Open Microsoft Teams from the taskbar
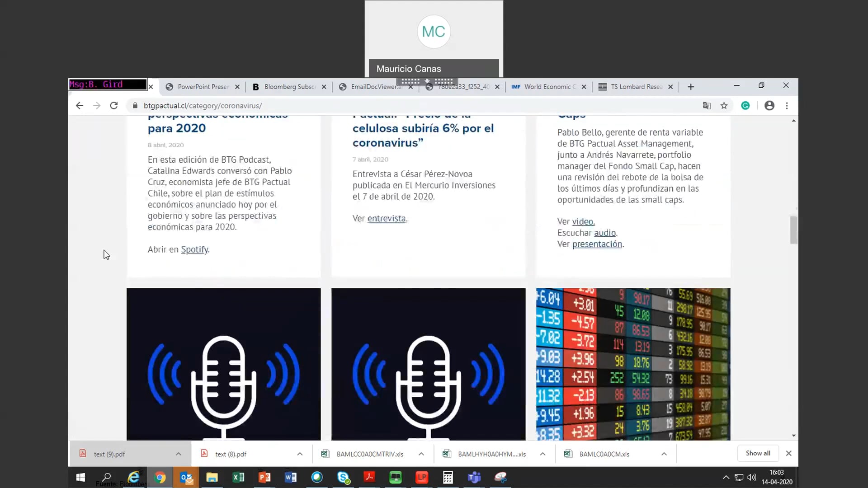This screenshot has height=488, width=868. [474, 477]
